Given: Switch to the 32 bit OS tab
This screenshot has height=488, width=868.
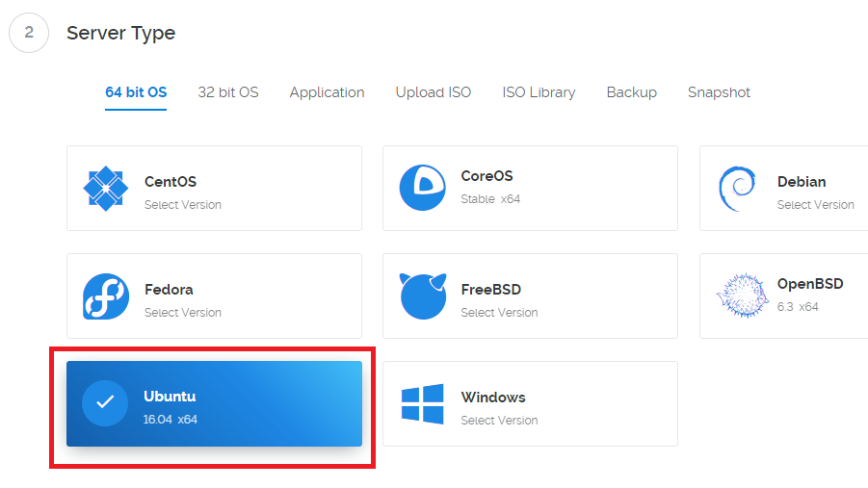Looking at the screenshot, I should (228, 92).
